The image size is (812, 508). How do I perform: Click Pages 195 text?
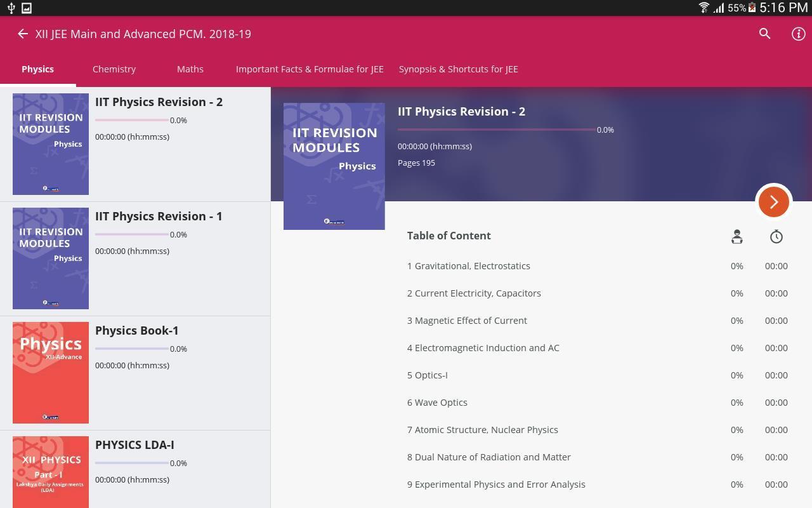click(416, 163)
